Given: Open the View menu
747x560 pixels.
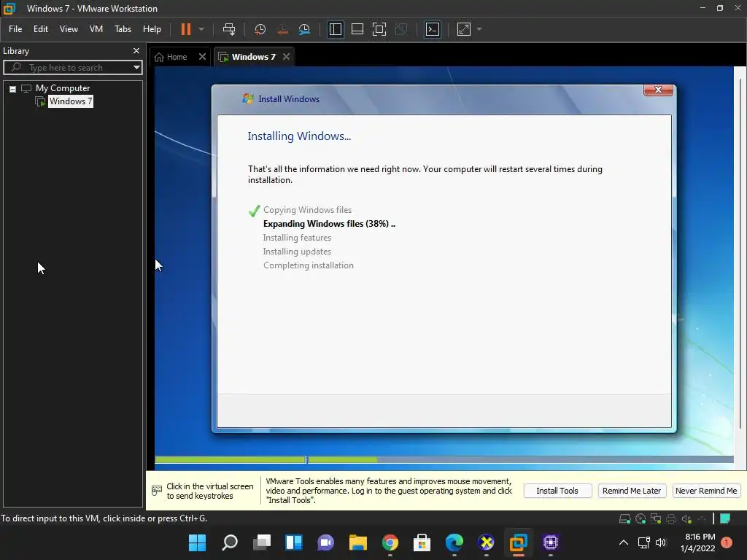Looking at the screenshot, I should (x=69, y=29).
